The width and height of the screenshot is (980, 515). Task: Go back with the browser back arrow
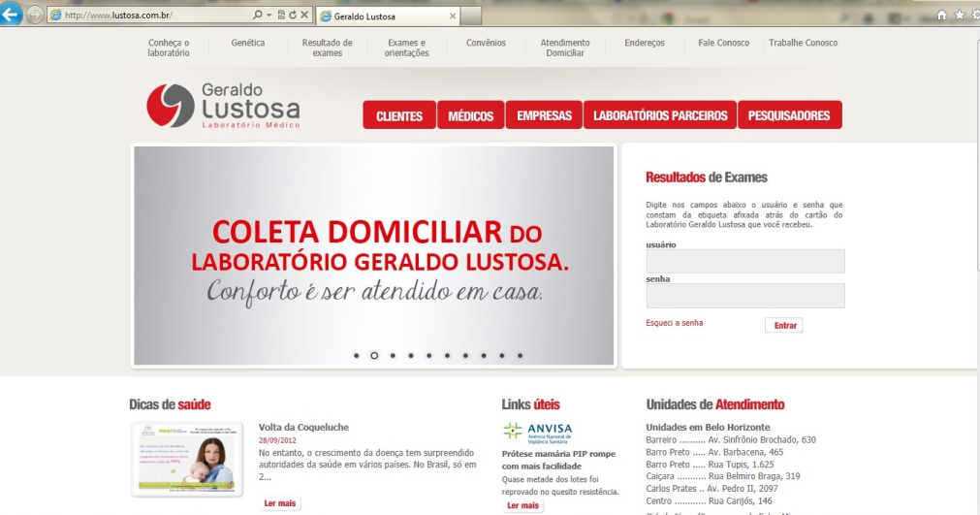click(11, 15)
